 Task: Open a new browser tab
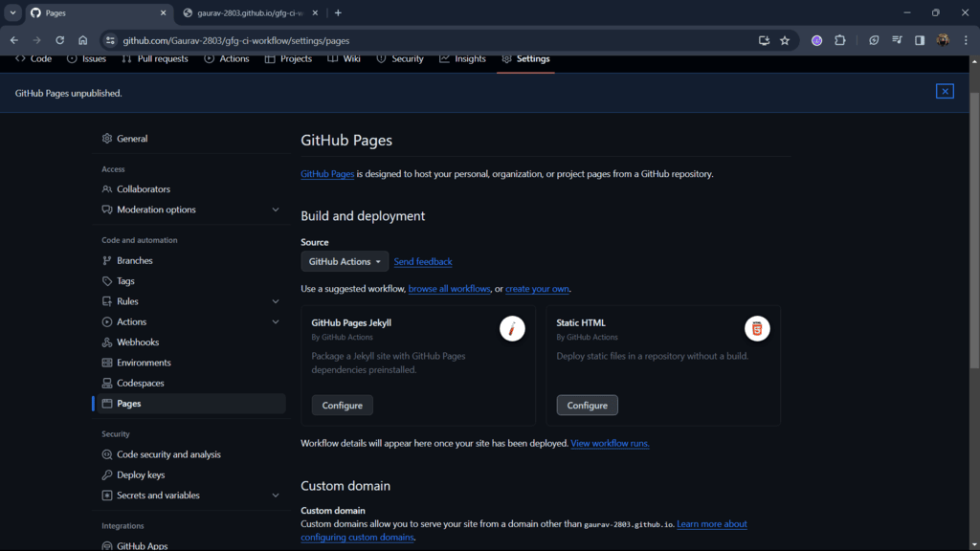pyautogui.click(x=338, y=12)
